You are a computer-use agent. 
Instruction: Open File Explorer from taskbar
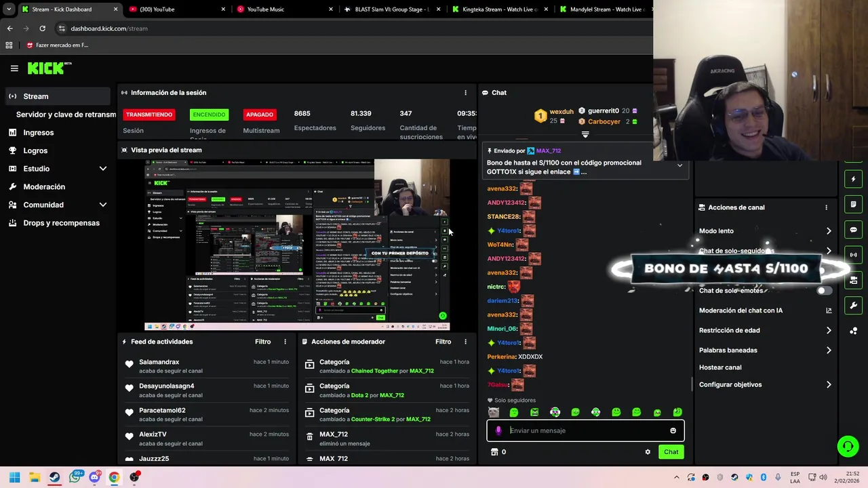35,477
